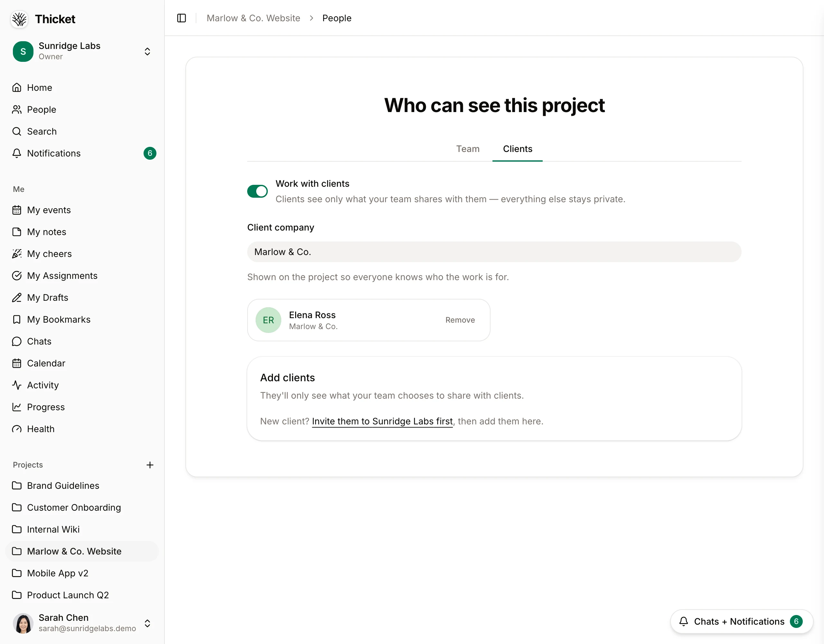Click the Mobile App v2 folder icon
The height and width of the screenshot is (644, 824).
coord(17,573)
